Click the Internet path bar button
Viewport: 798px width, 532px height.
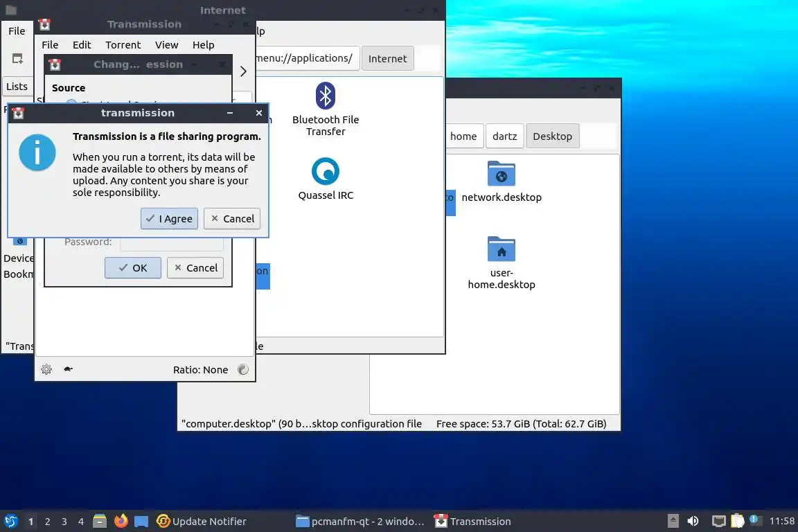point(387,59)
